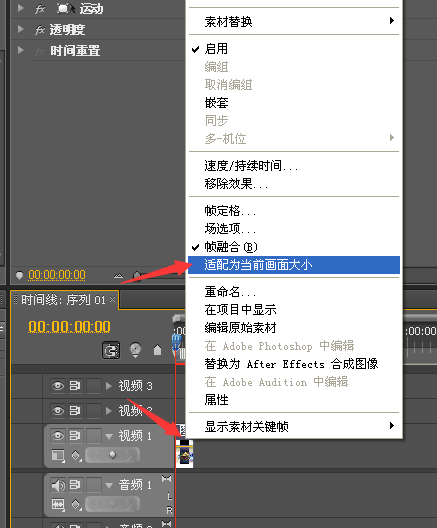Toggle sync lock for 视频 1 track
Image resolution: width=437 pixels, height=528 pixels.
[x=75, y=435]
